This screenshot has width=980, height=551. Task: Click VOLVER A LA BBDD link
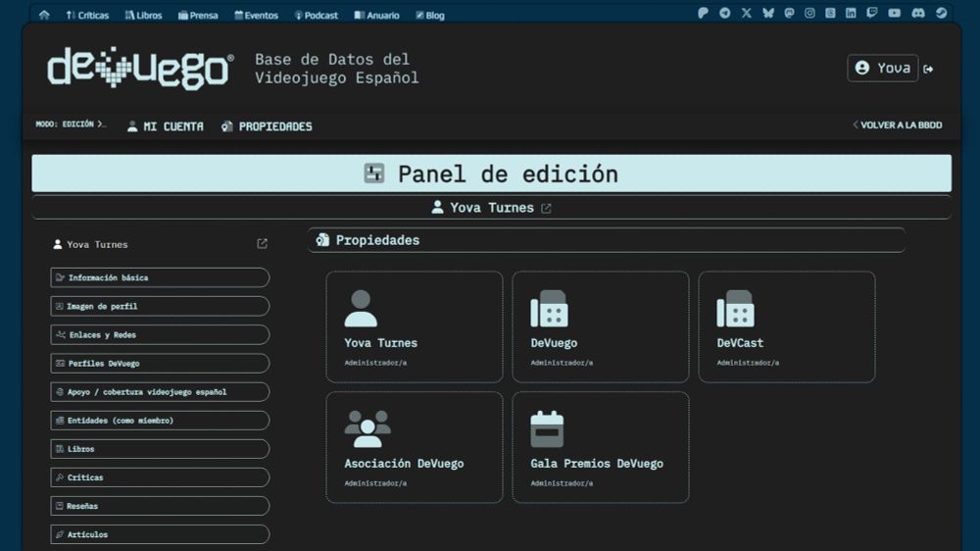(x=898, y=125)
